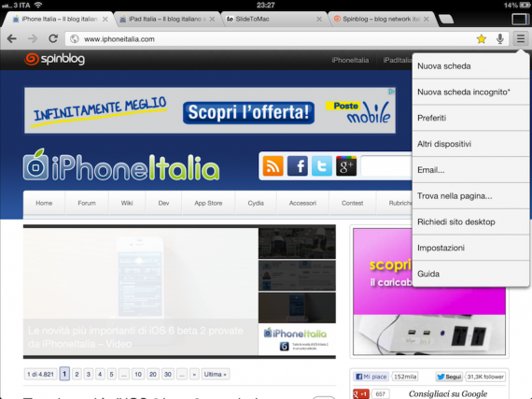Viewport: 532px width, 399px height.
Task: Open the Contest navigation item
Action: point(352,203)
